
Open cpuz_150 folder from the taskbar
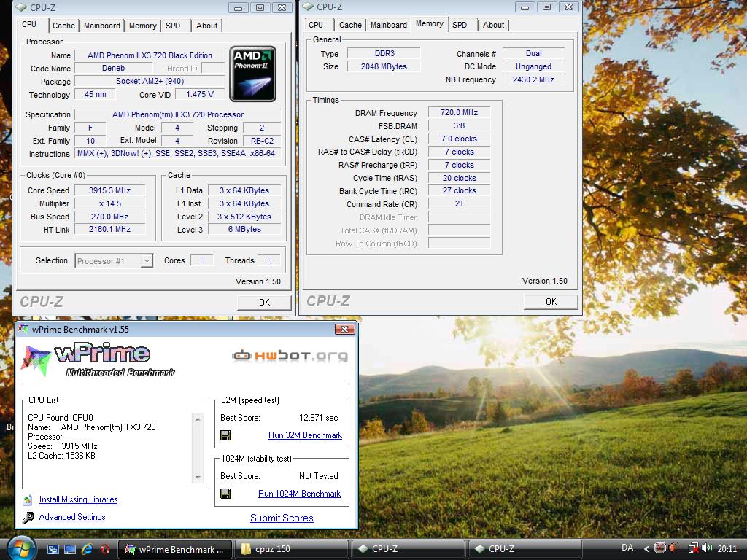[291, 550]
